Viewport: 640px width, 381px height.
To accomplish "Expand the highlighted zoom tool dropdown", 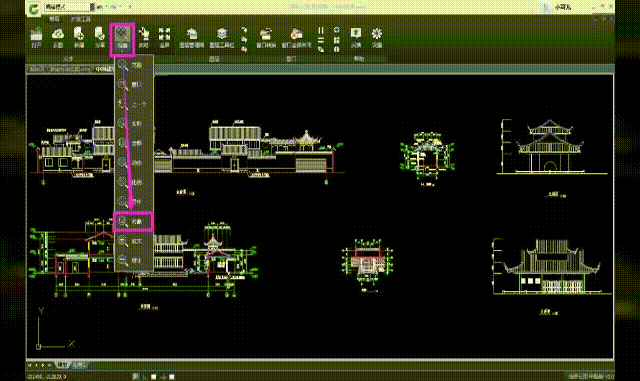I will [122, 40].
